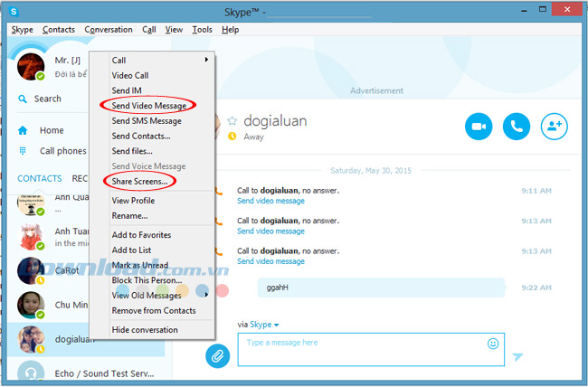The image size is (588, 387).
Task: Select dogialuan in the contacts list
Action: (x=86, y=339)
